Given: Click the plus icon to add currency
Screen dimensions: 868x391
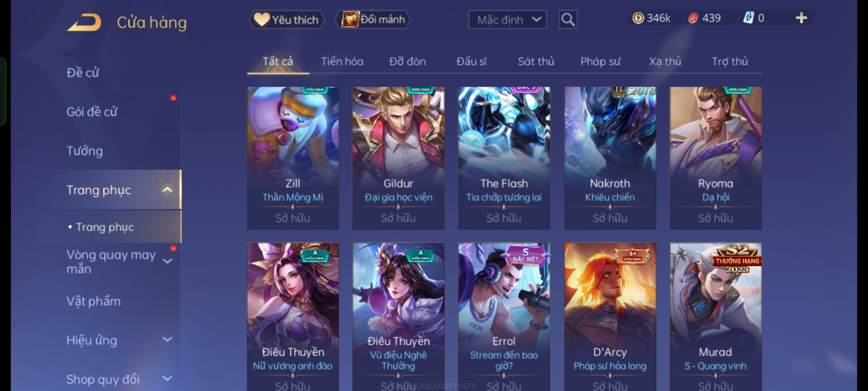Looking at the screenshot, I should [801, 18].
